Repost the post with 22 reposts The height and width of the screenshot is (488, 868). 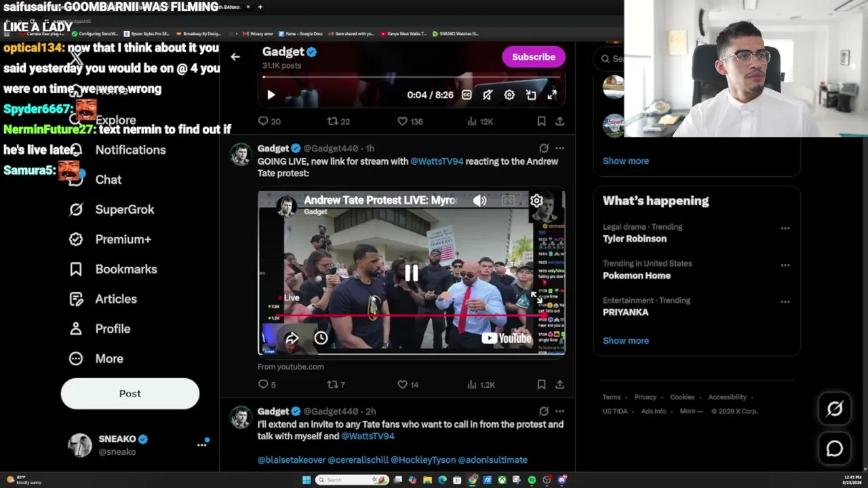click(x=338, y=121)
